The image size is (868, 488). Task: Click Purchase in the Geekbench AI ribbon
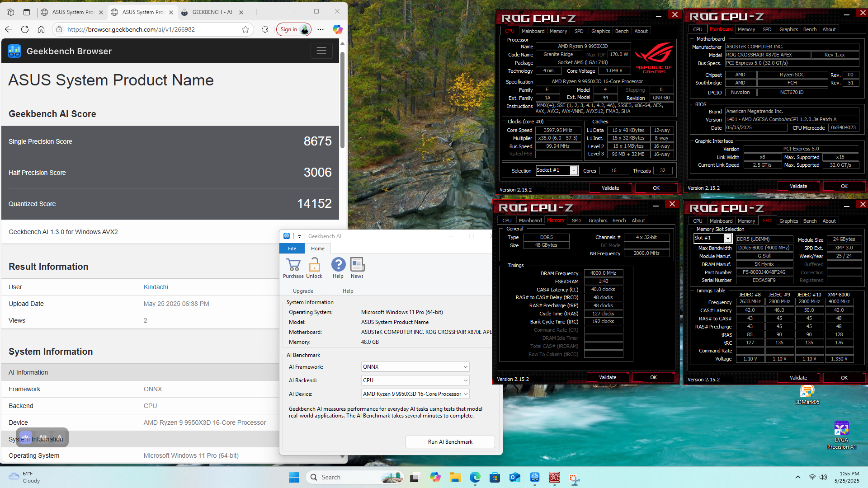(x=293, y=267)
